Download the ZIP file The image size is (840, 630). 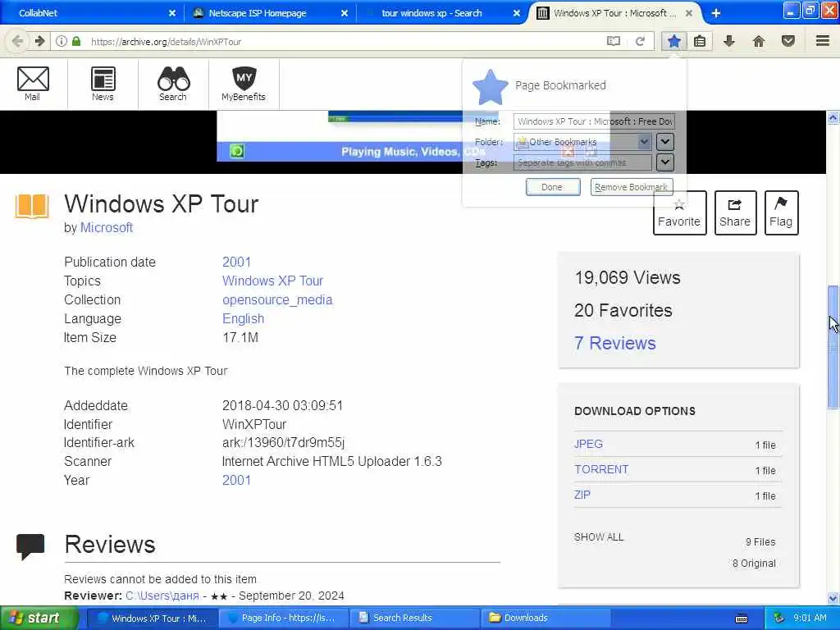pyautogui.click(x=582, y=495)
